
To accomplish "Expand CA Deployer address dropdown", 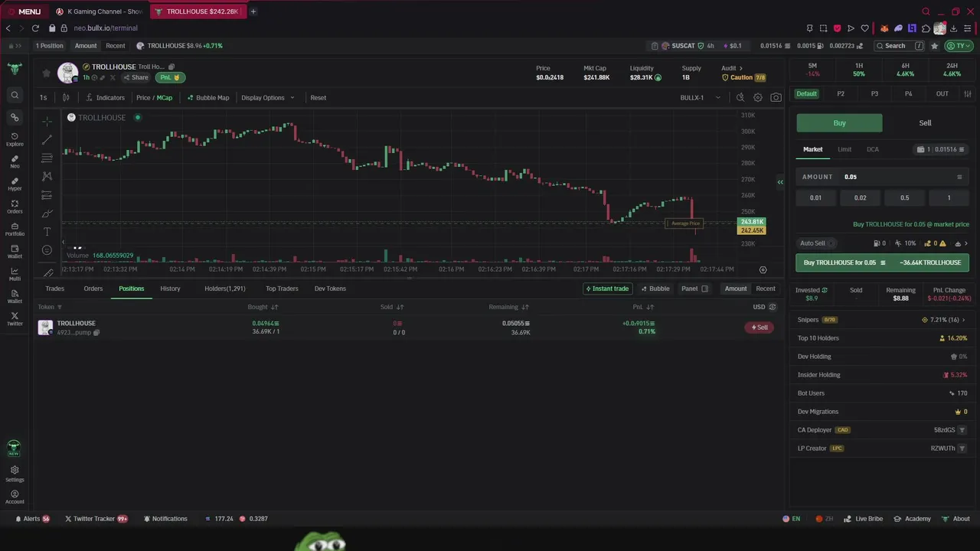I will [x=962, y=430].
